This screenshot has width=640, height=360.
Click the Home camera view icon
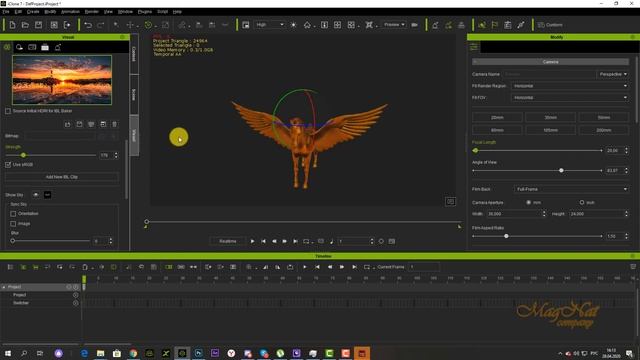coord(307,25)
